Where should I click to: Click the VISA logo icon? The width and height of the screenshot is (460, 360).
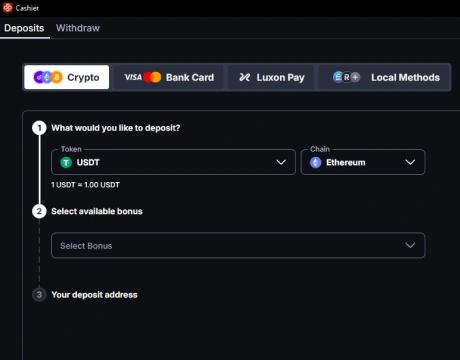[133, 77]
